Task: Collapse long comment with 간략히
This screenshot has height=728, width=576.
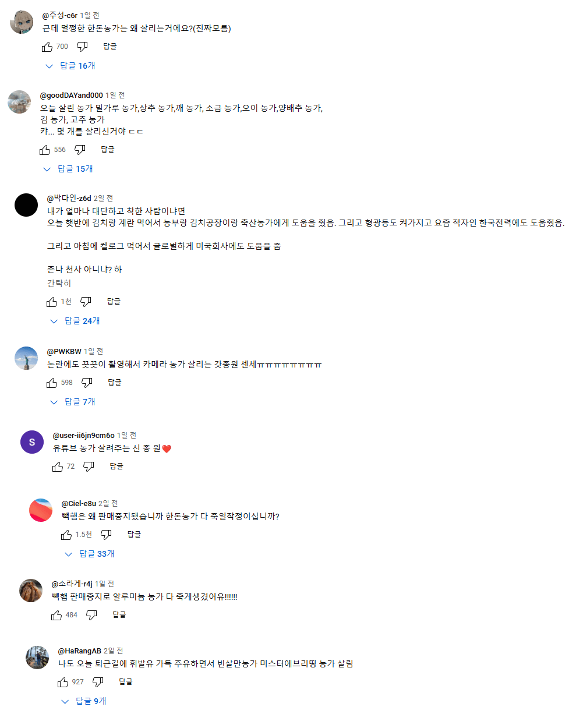Action: tap(59, 283)
